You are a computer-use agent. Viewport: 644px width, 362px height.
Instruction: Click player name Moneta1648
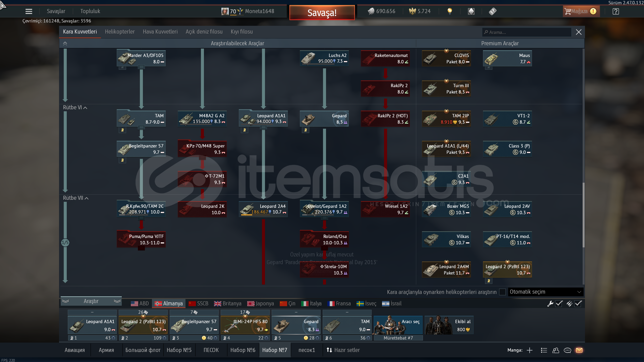(260, 11)
